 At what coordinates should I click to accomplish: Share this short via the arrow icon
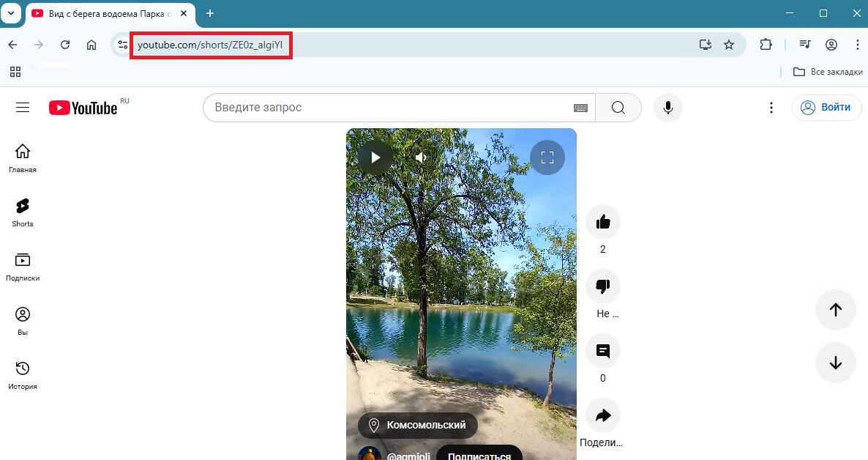click(x=603, y=415)
